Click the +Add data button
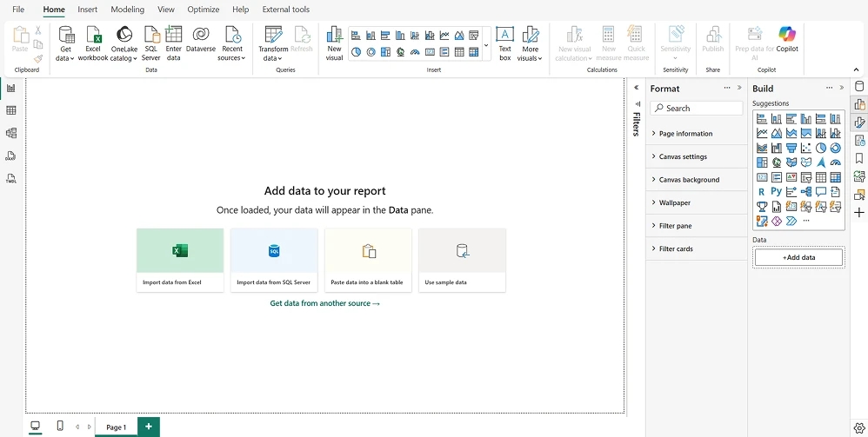 (798, 257)
